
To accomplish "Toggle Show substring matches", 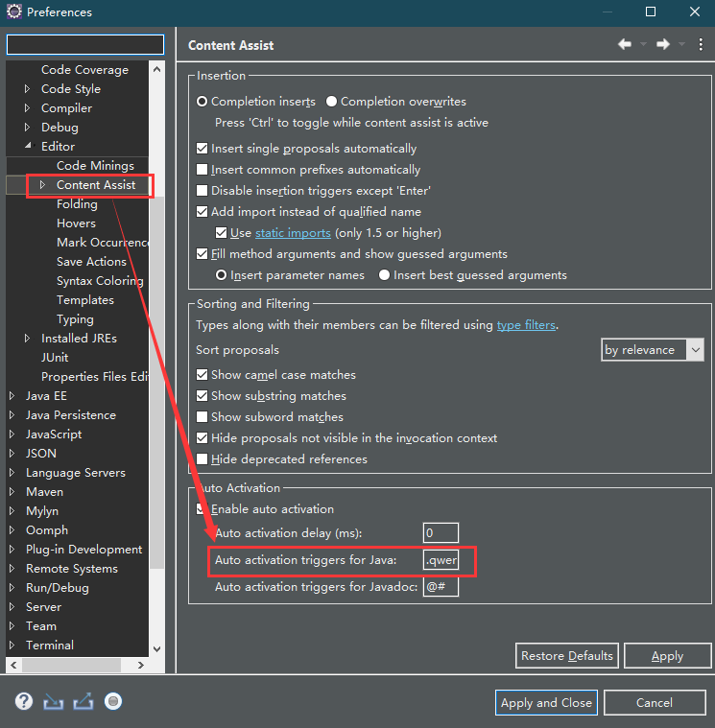I will (202, 396).
